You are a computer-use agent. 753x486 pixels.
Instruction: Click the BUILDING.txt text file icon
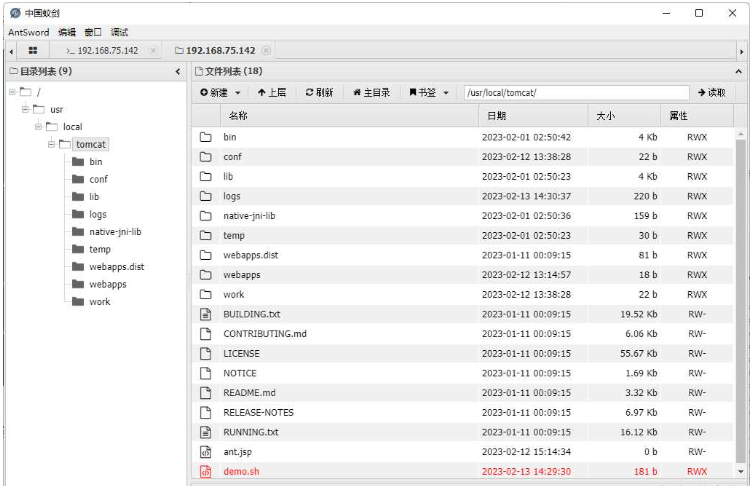point(206,314)
